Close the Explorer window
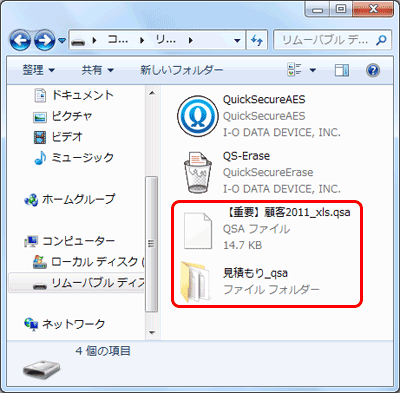 (373, 10)
